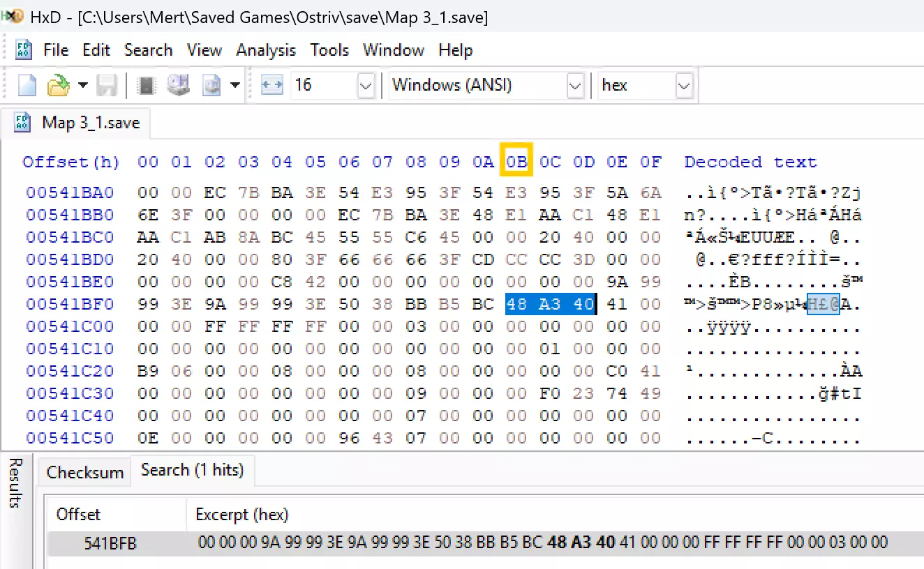This screenshot has width=924, height=569.
Task: Open the File menu
Action: (x=56, y=50)
